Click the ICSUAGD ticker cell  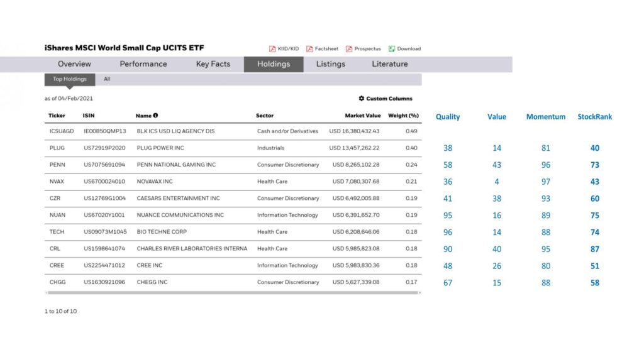[62, 131]
